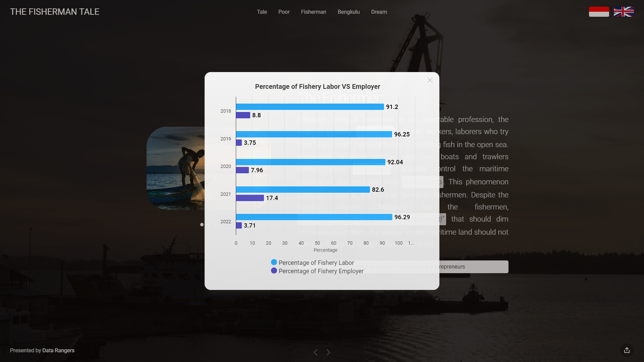Go to next slide arrow
This screenshot has width=644, height=362.
[328, 352]
